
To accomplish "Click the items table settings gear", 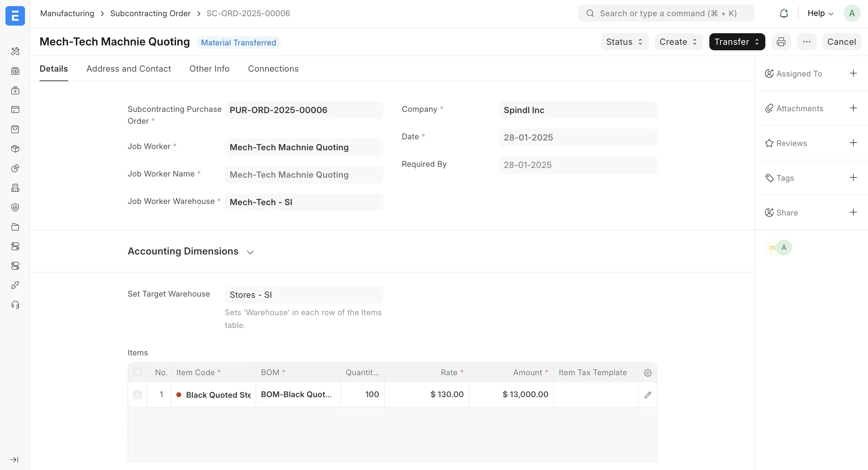I will tap(647, 372).
